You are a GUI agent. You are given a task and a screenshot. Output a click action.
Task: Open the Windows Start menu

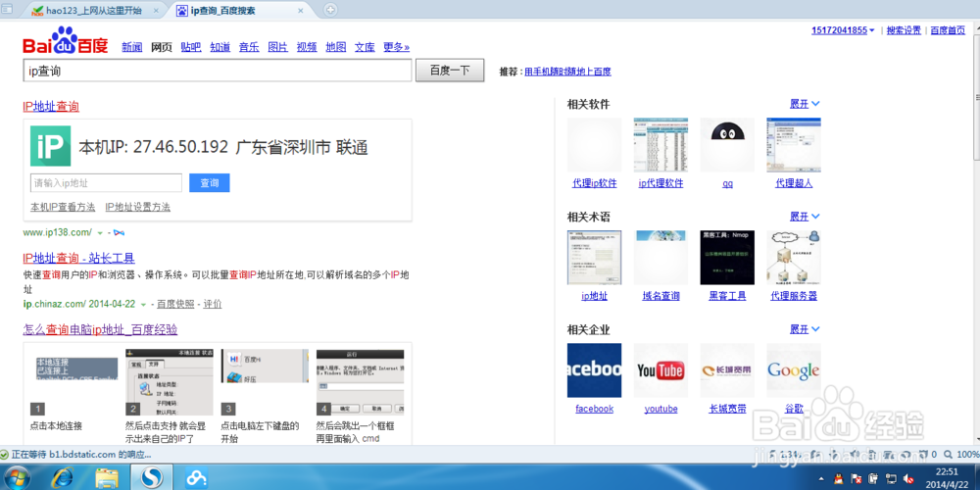coord(17,478)
